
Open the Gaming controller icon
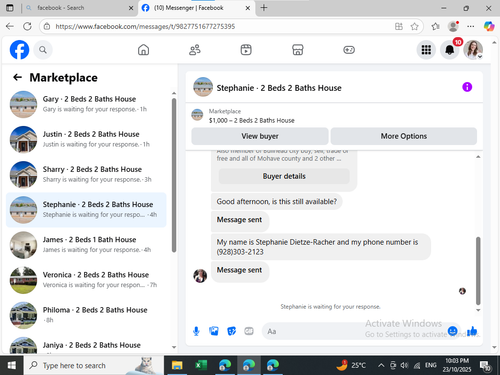click(x=349, y=50)
